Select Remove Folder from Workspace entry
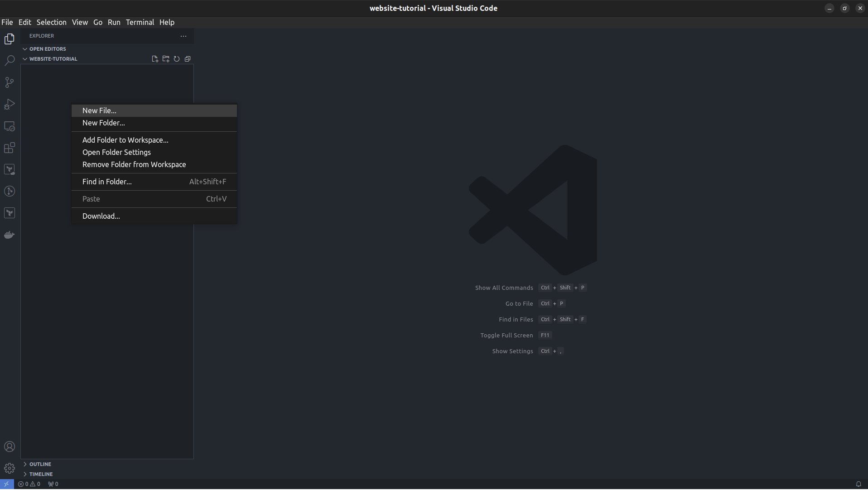 [x=154, y=165]
